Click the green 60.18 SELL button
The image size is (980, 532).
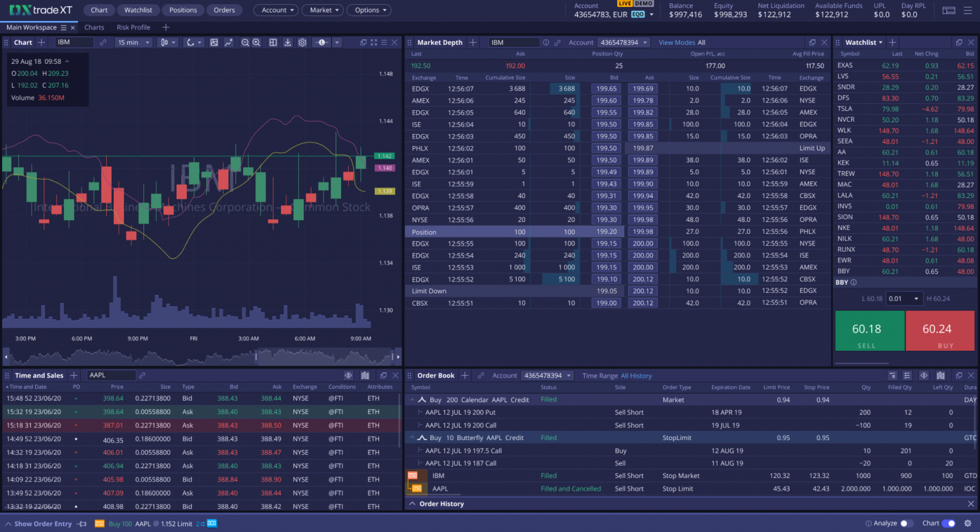coord(869,331)
